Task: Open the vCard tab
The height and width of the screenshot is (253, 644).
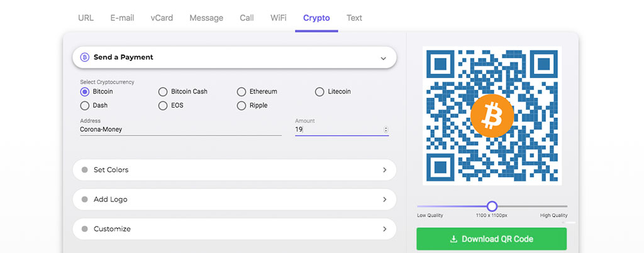Action: pyautogui.click(x=162, y=18)
